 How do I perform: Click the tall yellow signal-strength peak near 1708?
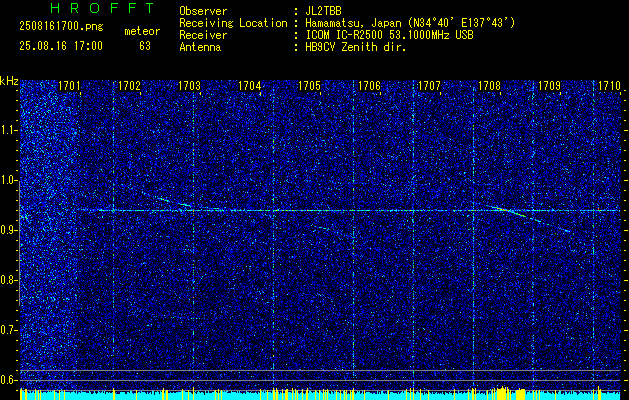(503, 392)
